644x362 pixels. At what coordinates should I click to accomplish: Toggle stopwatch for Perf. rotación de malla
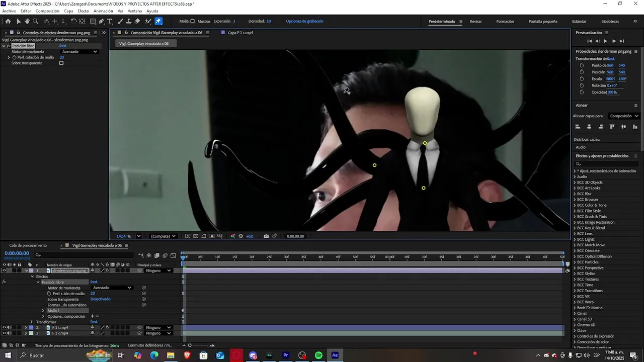click(15, 57)
